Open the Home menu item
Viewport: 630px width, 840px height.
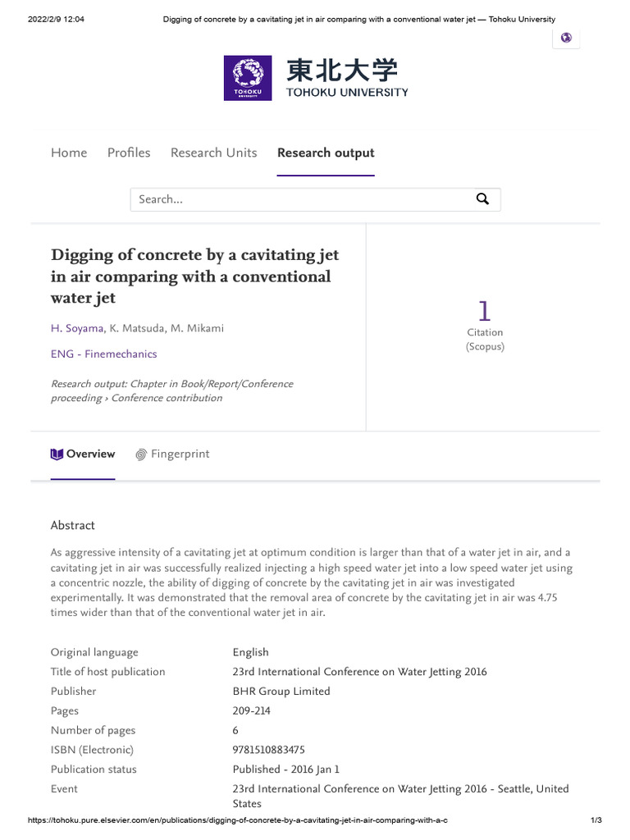pyautogui.click(x=69, y=153)
